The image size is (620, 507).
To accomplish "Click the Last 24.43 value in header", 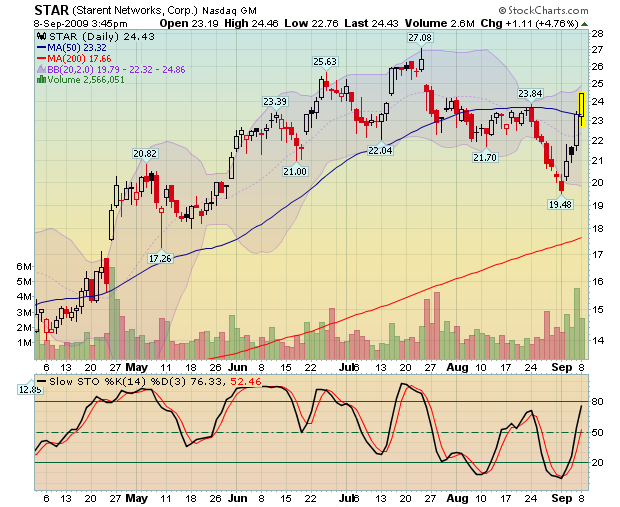I will point(372,23).
